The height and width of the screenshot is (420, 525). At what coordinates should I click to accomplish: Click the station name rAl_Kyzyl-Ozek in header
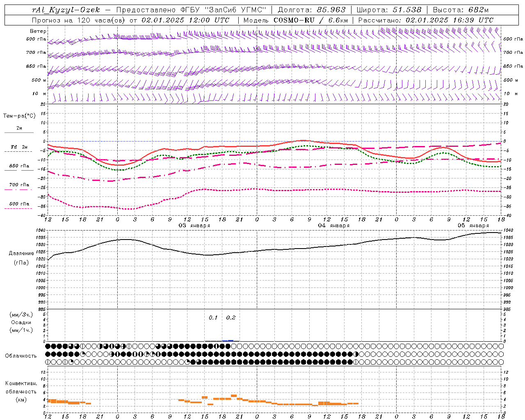tap(66, 10)
